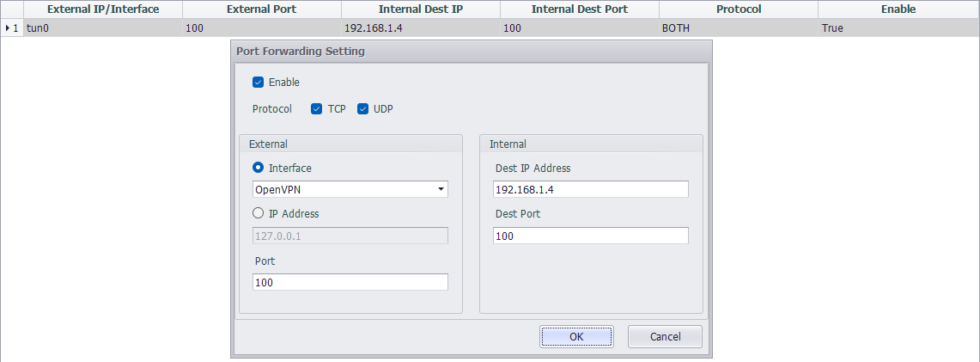
Task: Click the External Port column header
Action: click(x=262, y=9)
